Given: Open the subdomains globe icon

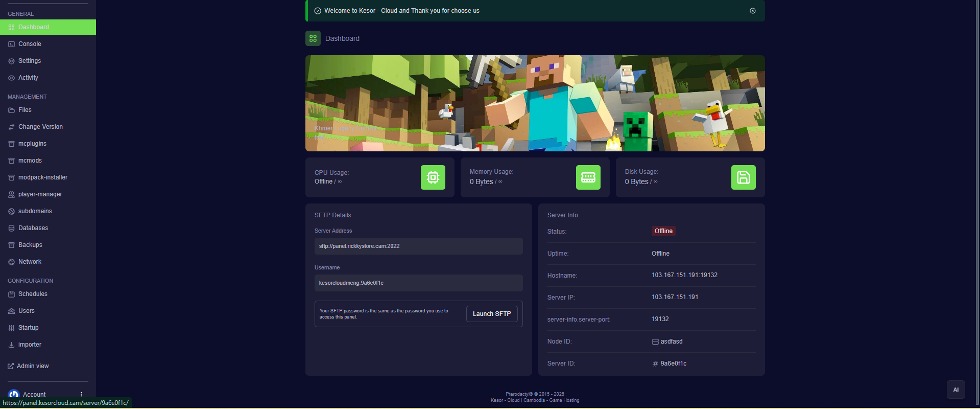Looking at the screenshot, I should (11, 212).
